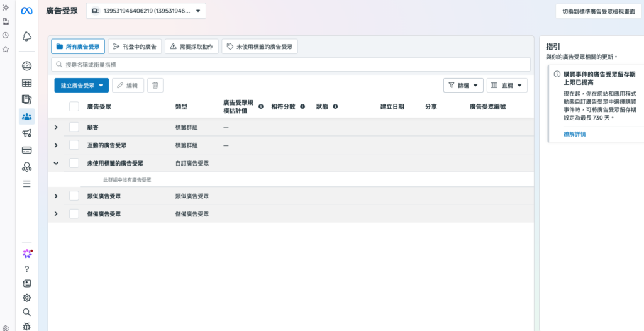Open the advertising megaphone icon
The width and height of the screenshot is (644, 331).
[26, 133]
